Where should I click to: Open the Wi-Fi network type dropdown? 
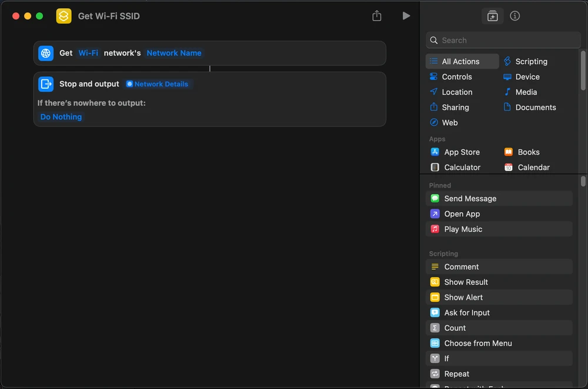point(88,53)
